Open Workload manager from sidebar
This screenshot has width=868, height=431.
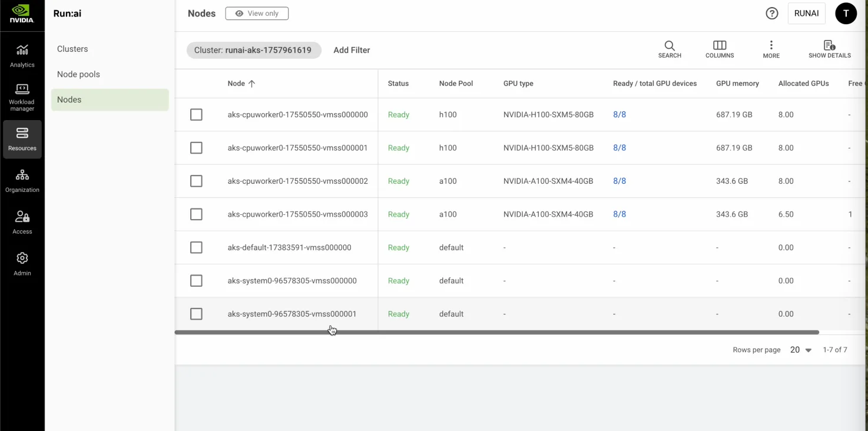coord(22,97)
